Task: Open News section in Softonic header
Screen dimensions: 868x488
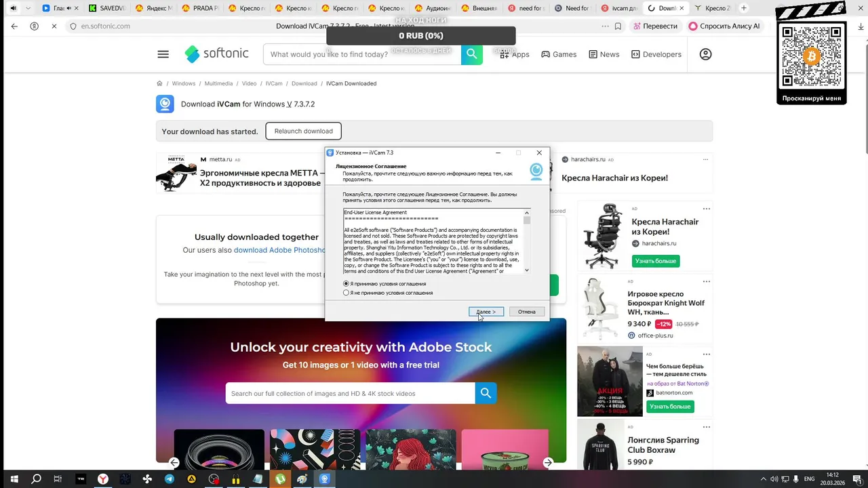Action: coord(604,54)
